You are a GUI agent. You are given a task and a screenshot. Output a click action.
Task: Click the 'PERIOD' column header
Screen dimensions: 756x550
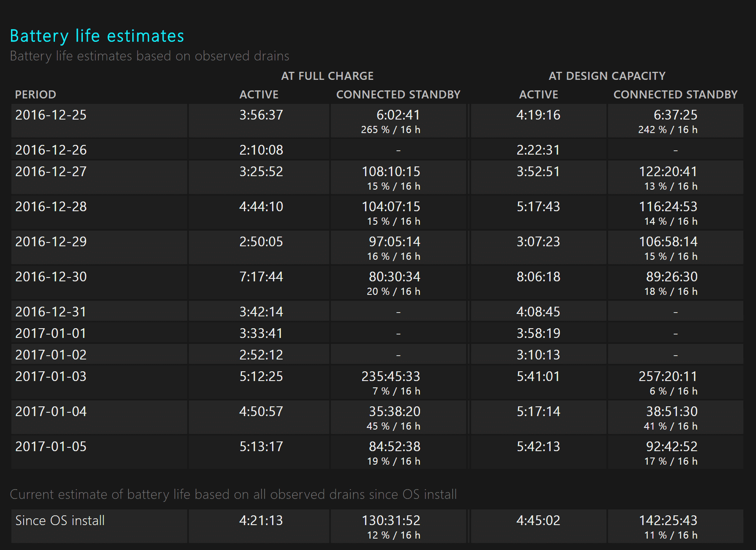pyautogui.click(x=35, y=95)
